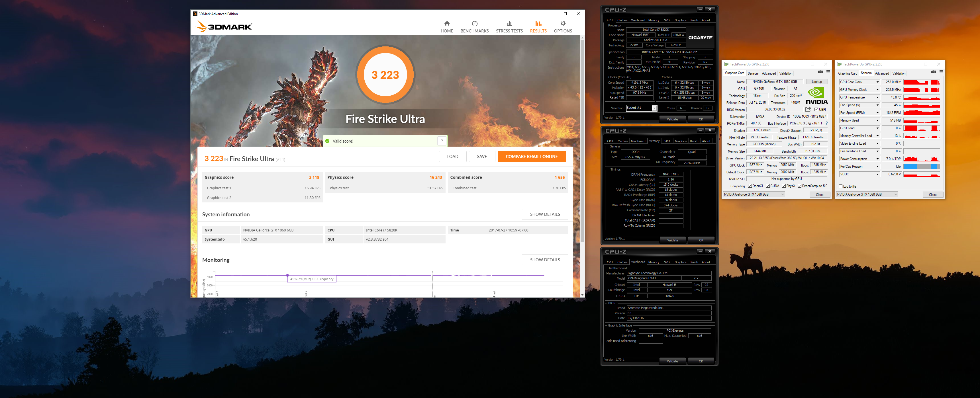980x398 pixels.
Task: Open Advanced tab in GPU-Z Graphics Card window
Action: tap(769, 73)
